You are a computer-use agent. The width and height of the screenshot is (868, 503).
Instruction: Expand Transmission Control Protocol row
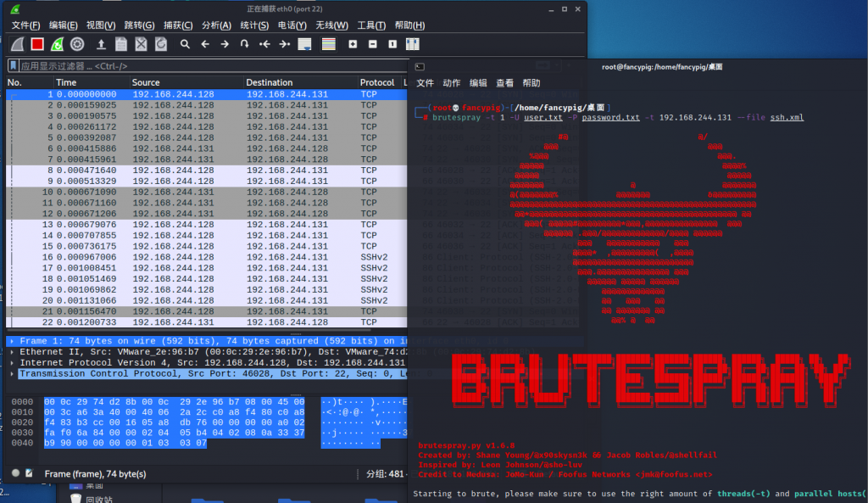click(12, 374)
